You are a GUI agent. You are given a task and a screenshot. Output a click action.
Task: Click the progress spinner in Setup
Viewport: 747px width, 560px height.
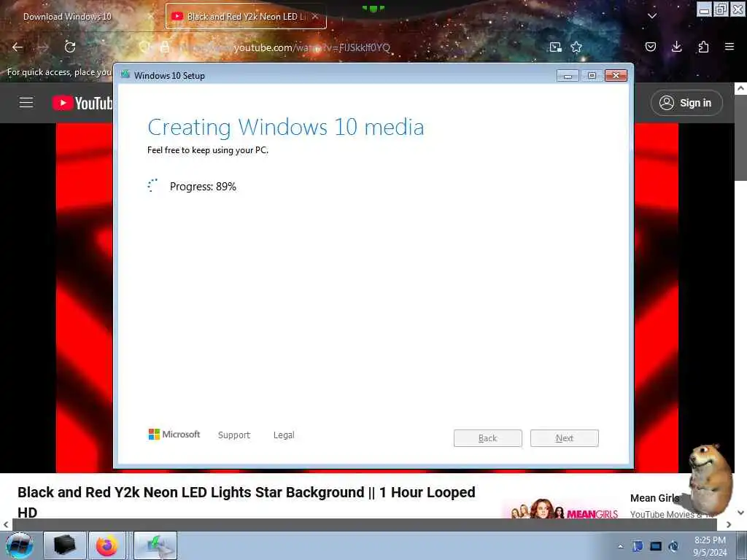click(153, 186)
